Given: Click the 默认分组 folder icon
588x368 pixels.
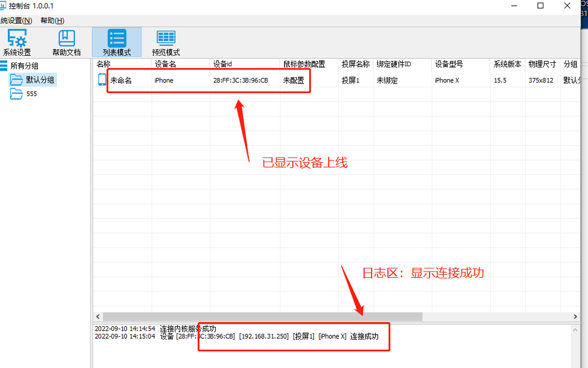Looking at the screenshot, I should pyautogui.click(x=16, y=80).
